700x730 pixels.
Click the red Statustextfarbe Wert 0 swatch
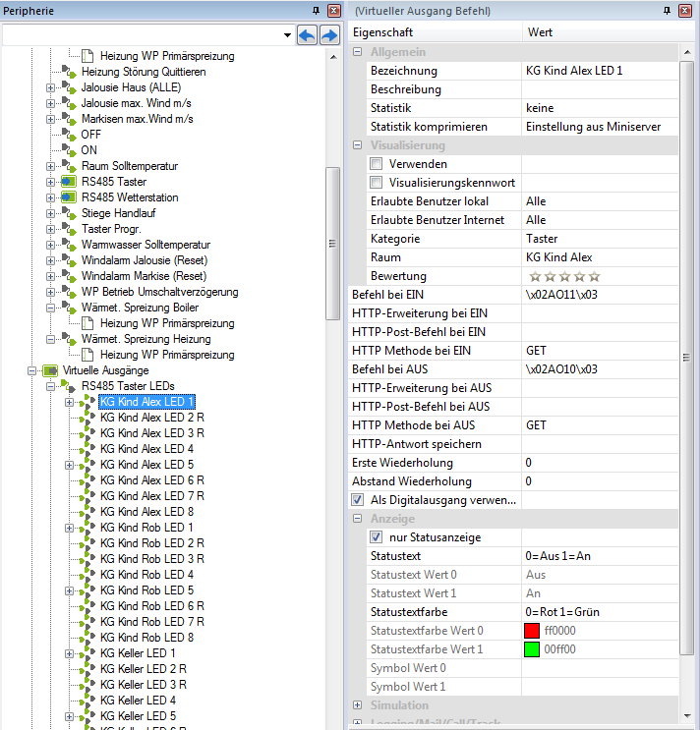point(532,631)
